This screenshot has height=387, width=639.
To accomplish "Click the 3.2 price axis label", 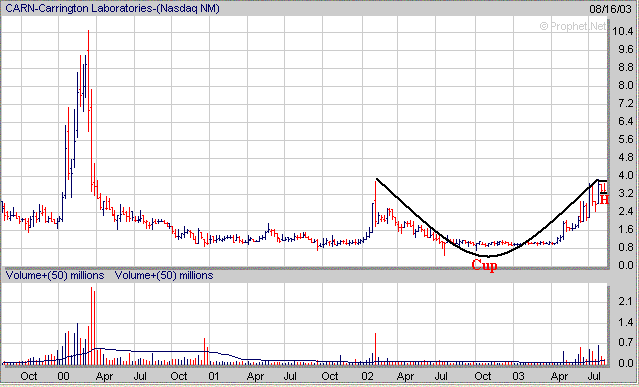I will [626, 193].
